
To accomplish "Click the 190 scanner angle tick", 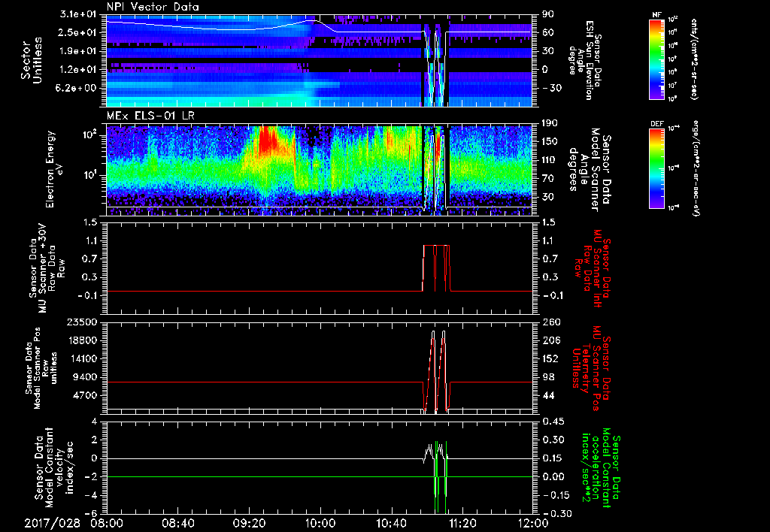I will coord(550,123).
